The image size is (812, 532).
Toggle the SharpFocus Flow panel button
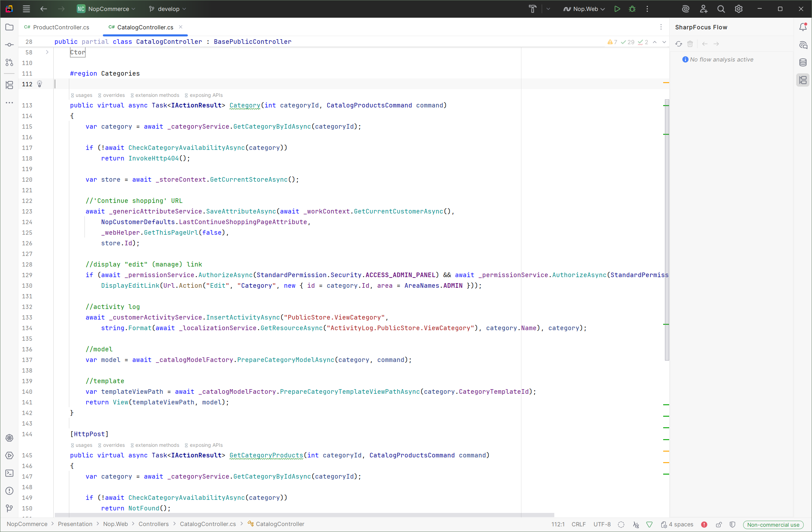point(803,80)
